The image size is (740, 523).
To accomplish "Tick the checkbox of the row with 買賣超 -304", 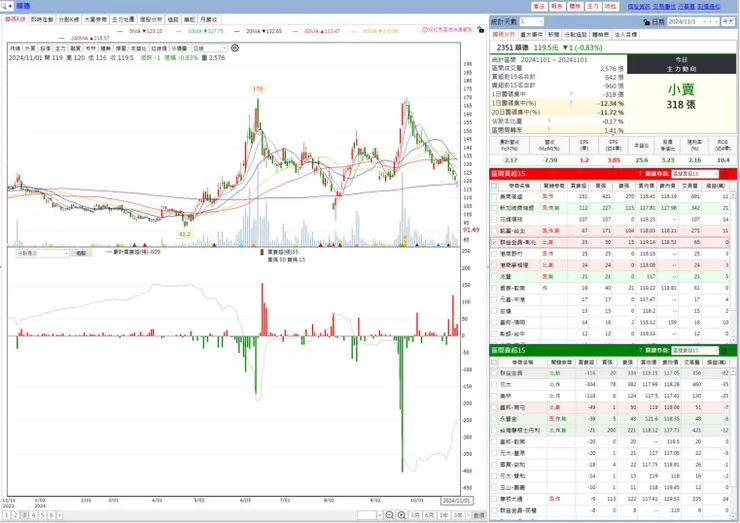I will point(494,384).
